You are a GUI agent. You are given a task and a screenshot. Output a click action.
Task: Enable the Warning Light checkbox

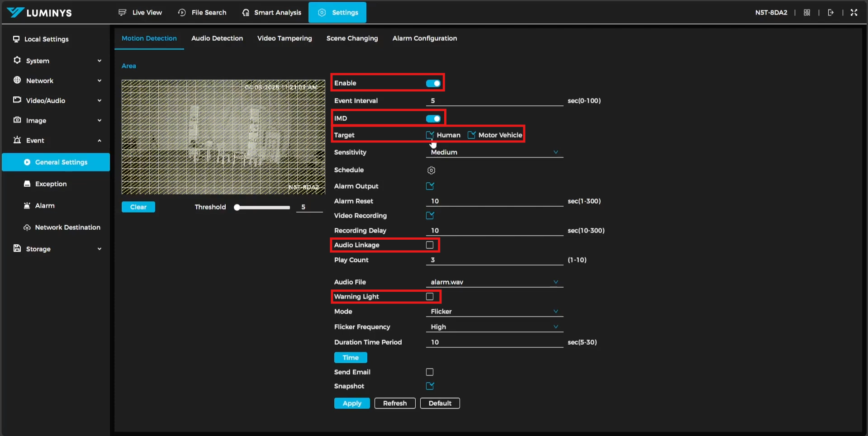point(430,297)
